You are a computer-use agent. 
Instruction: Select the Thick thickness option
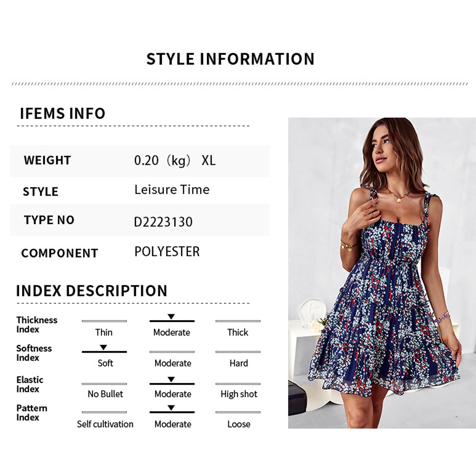click(x=238, y=332)
